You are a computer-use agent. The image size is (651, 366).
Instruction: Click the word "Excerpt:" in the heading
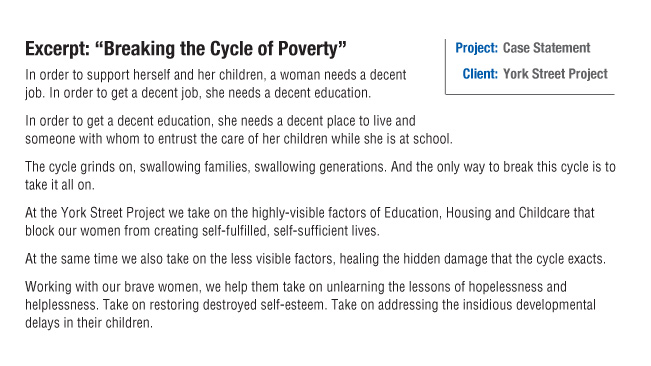click(x=57, y=49)
